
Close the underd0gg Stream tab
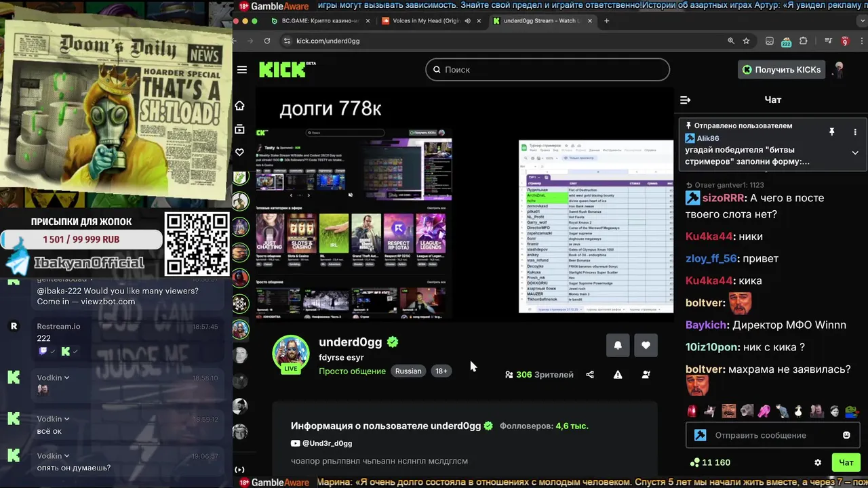click(590, 21)
